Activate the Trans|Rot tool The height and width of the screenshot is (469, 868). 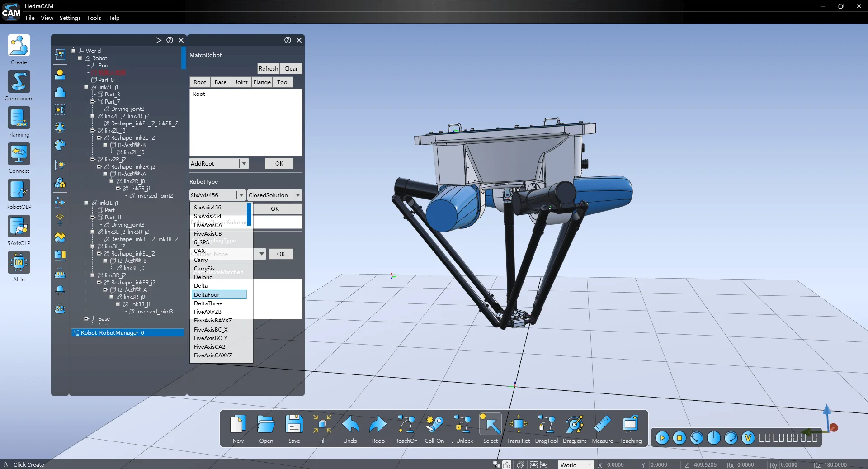pyautogui.click(x=519, y=425)
